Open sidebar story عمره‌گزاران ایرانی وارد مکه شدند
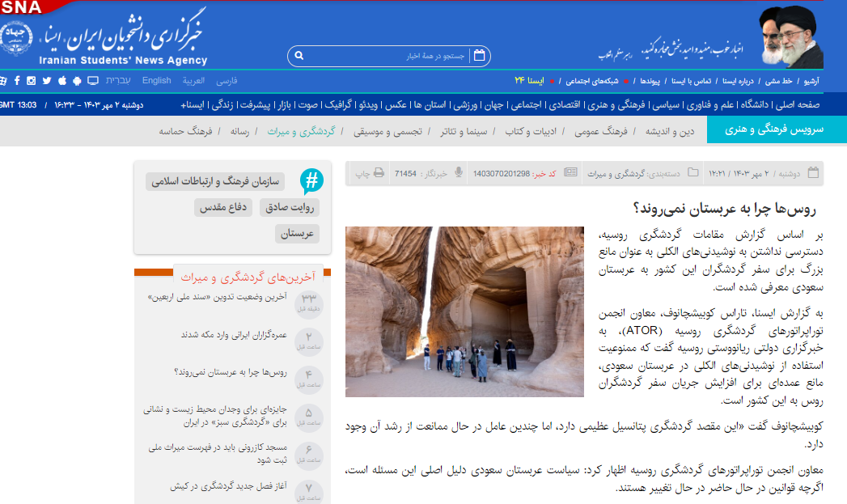Image resolution: width=847 pixels, height=504 pixels. point(234,335)
